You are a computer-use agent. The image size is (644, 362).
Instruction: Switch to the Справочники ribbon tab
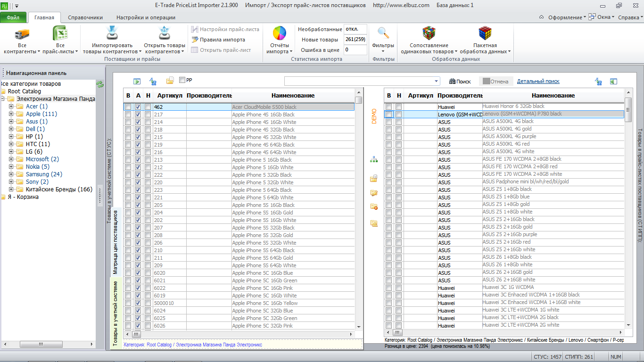pos(85,17)
